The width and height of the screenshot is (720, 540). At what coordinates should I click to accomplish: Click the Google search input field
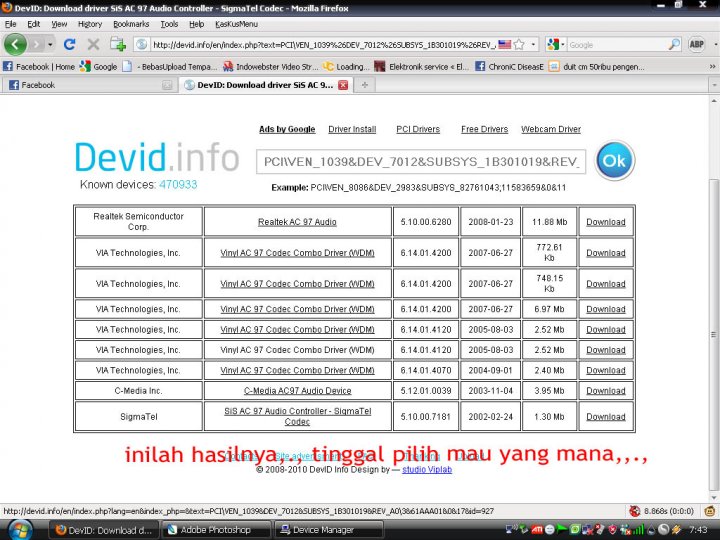click(617, 45)
